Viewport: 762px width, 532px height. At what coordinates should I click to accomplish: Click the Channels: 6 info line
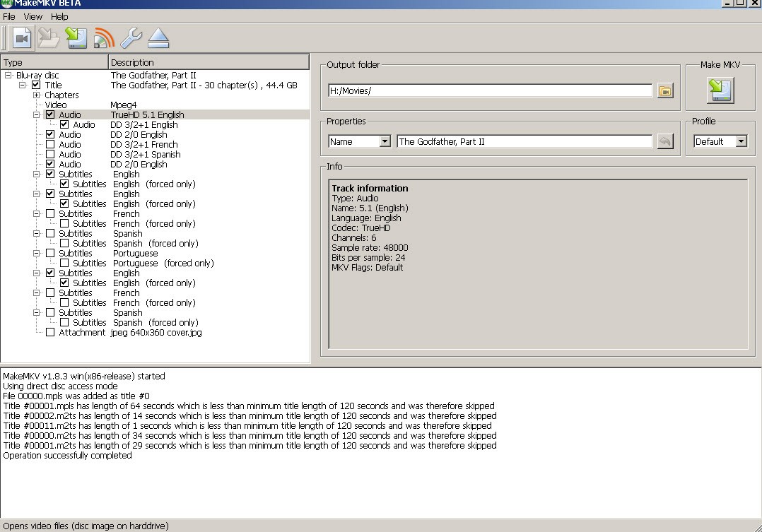click(x=353, y=237)
